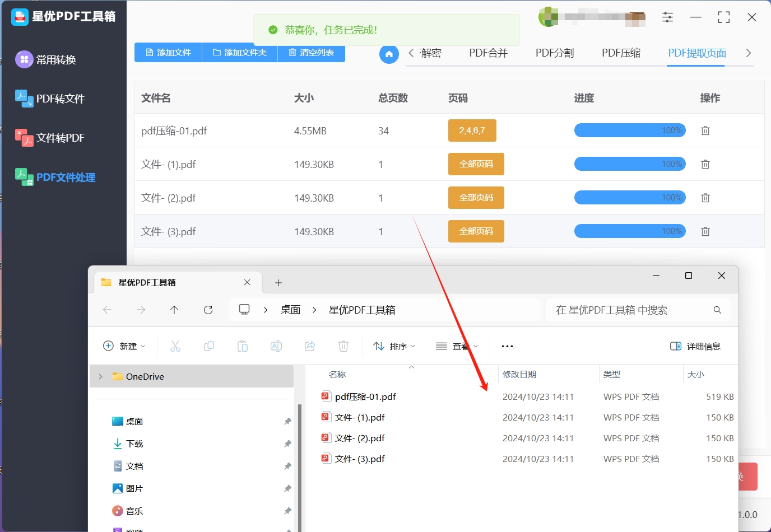Click the Cut scissors icon in Explorer
771x532 pixels.
pyautogui.click(x=175, y=346)
